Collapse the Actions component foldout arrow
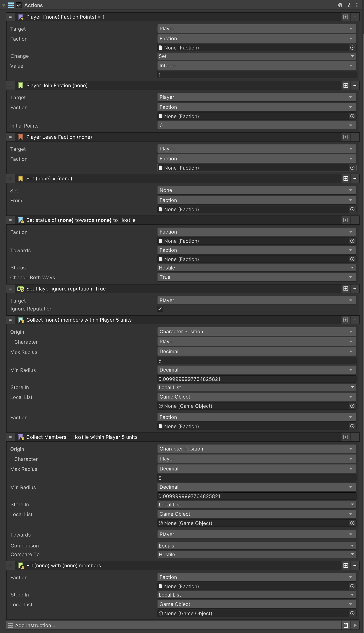 pyautogui.click(x=4, y=5)
